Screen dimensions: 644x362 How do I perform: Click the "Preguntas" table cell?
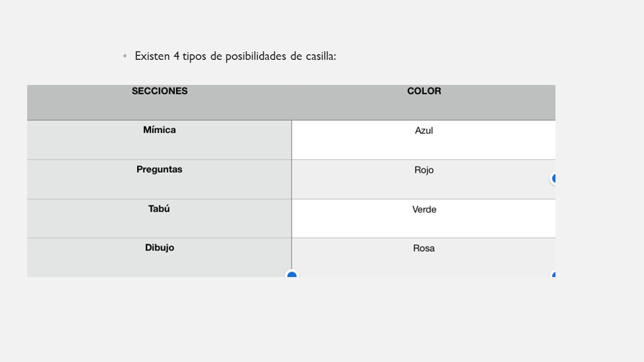pyautogui.click(x=159, y=179)
